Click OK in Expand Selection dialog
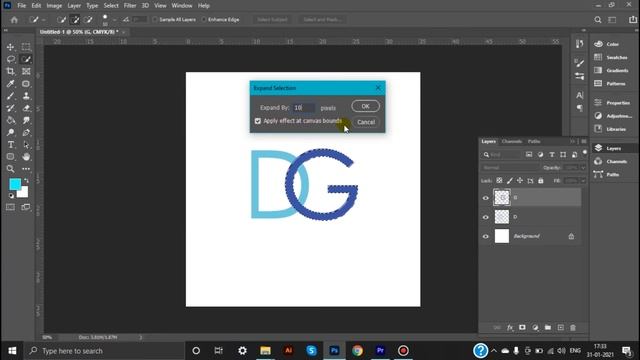 (365, 106)
